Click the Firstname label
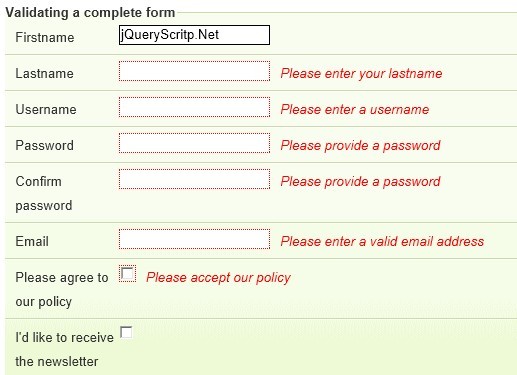 (x=45, y=37)
